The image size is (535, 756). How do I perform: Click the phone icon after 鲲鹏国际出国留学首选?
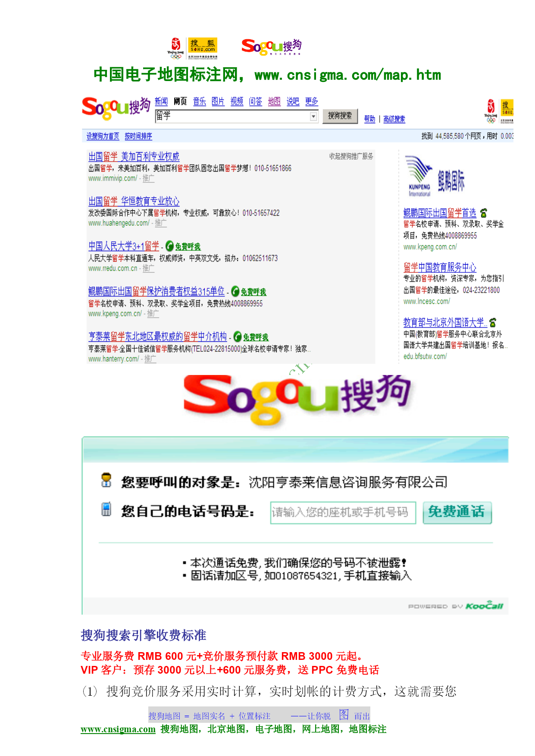(484, 213)
